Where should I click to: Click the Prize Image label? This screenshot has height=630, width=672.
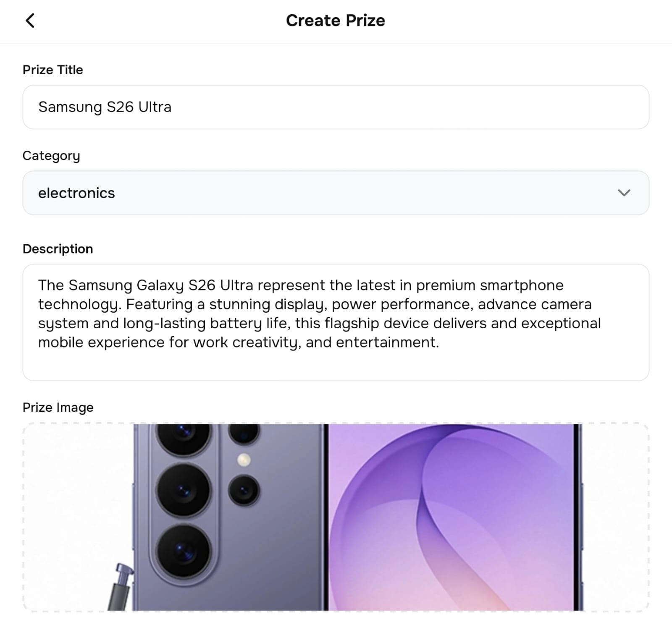coord(58,408)
